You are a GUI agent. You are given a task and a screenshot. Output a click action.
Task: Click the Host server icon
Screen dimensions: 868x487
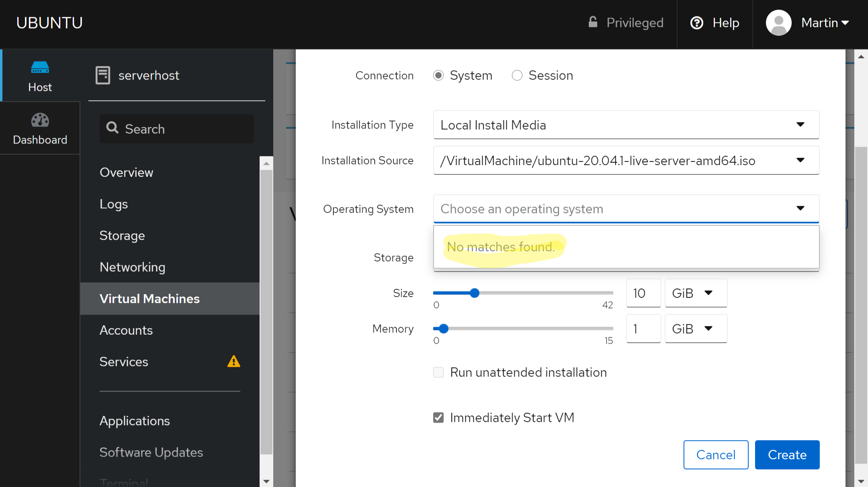click(x=40, y=68)
